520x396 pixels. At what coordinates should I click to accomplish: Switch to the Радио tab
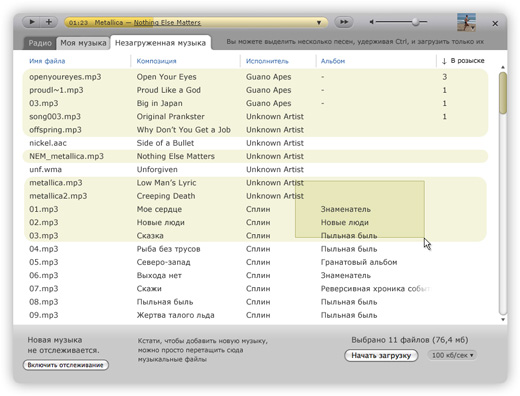coord(40,43)
